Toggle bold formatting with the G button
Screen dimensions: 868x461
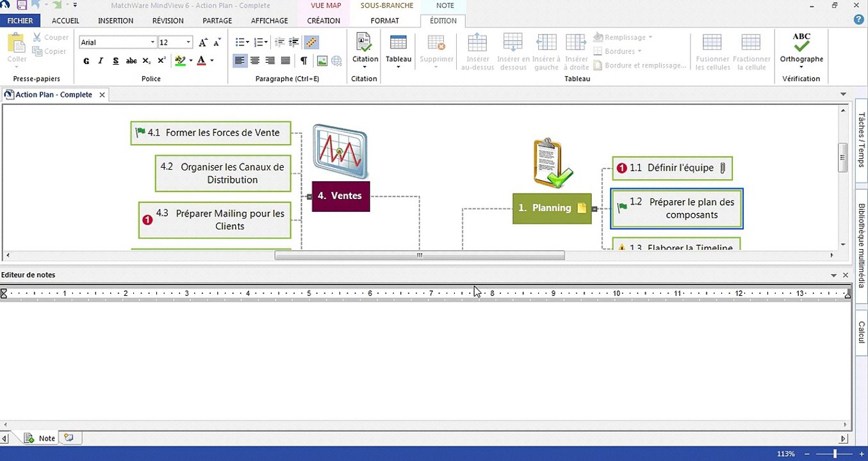[x=86, y=61]
